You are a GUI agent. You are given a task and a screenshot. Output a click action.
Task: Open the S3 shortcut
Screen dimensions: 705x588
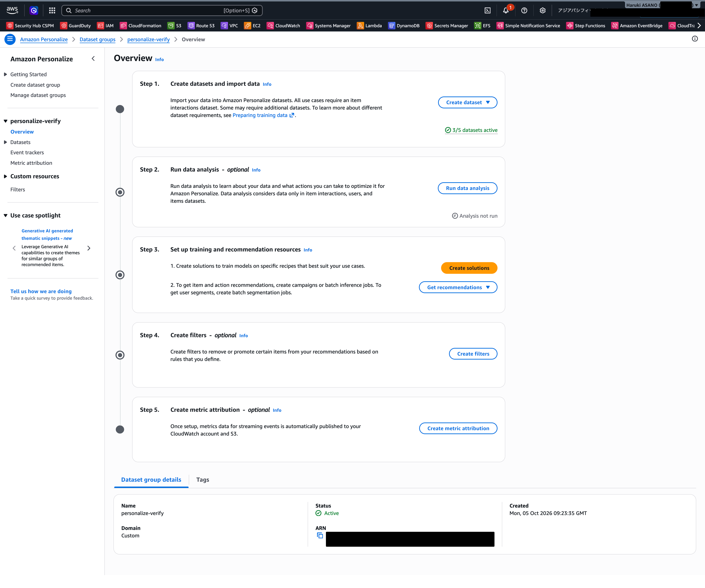(175, 25)
